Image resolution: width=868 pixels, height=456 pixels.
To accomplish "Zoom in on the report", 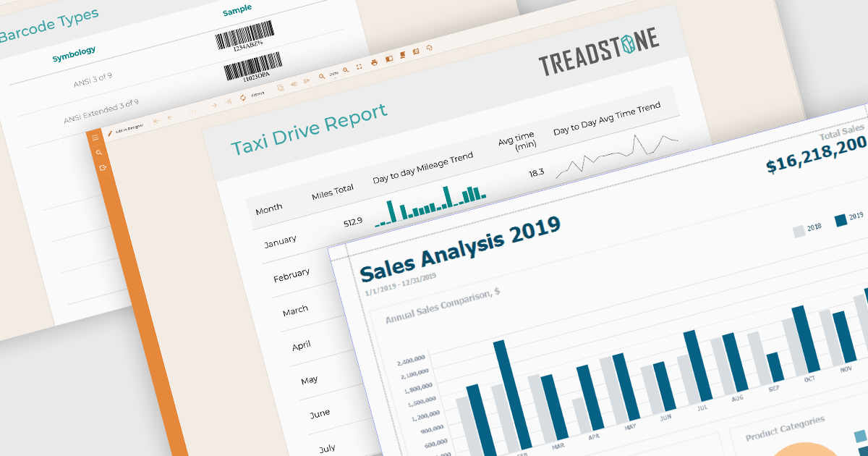I will click(346, 69).
